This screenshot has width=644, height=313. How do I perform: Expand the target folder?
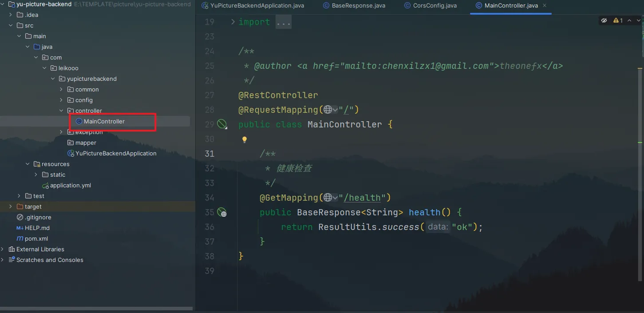11,206
